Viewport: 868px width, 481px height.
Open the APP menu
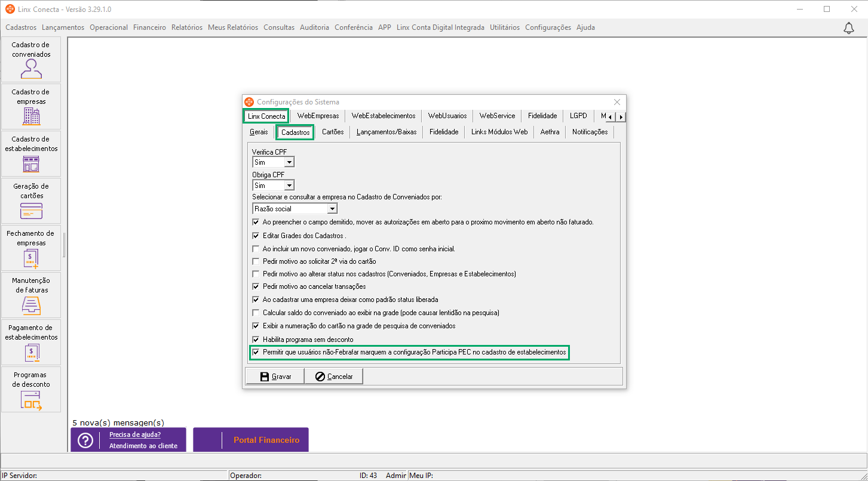pos(385,27)
